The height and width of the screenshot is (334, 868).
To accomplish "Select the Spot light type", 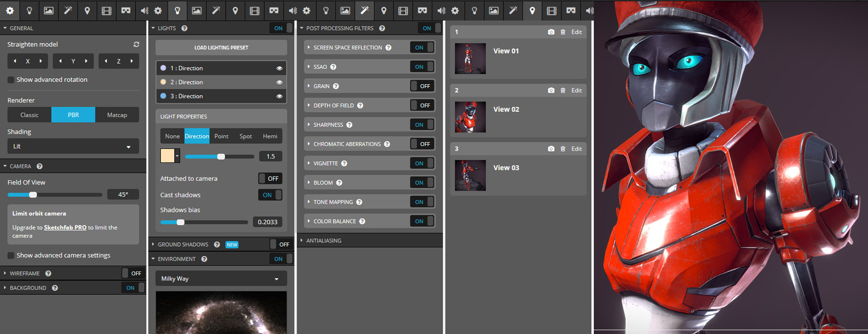I will [x=245, y=136].
